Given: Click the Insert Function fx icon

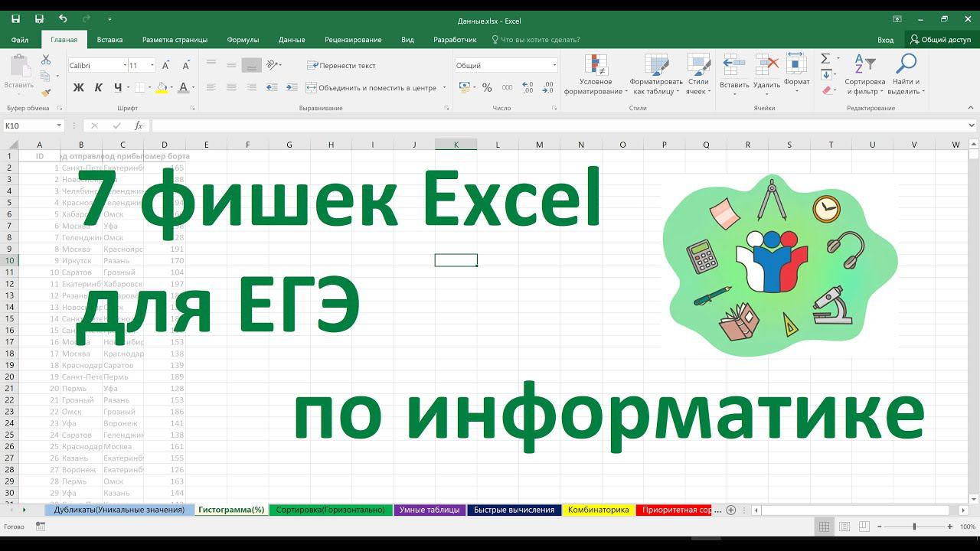Looking at the screenshot, I should [x=139, y=126].
